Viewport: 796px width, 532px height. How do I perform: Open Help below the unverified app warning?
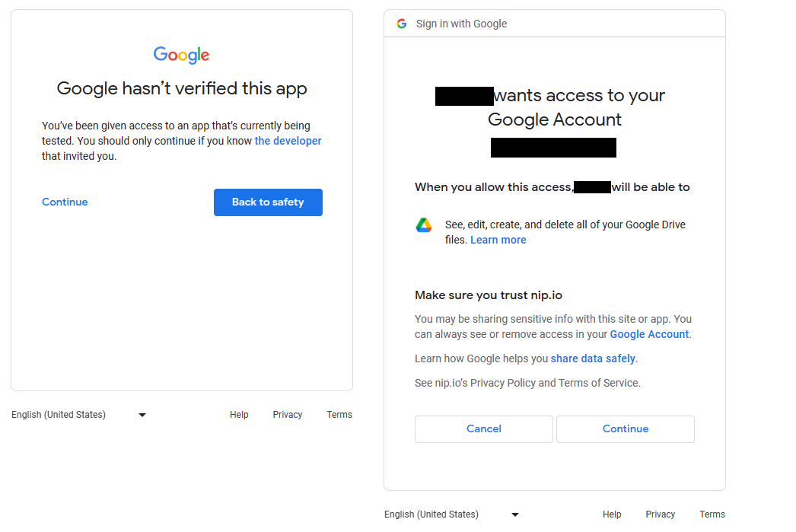point(239,415)
